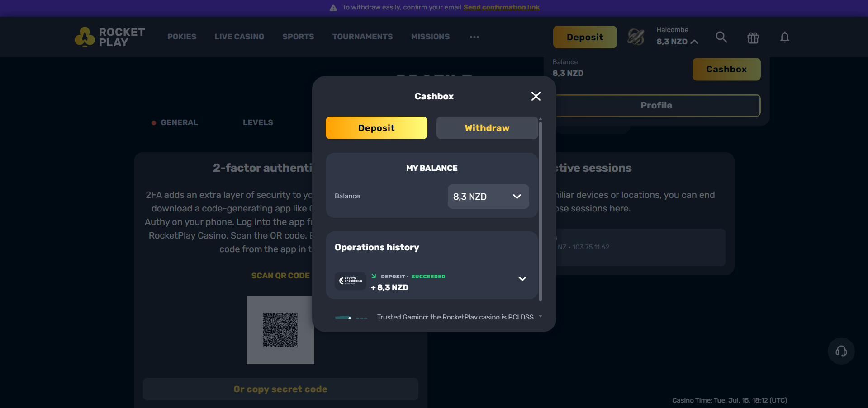Open the search magnifier icon
This screenshot has width=868, height=408.
click(x=721, y=37)
